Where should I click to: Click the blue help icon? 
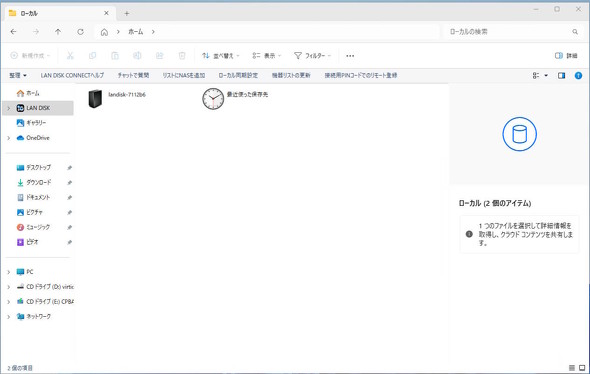coord(578,76)
